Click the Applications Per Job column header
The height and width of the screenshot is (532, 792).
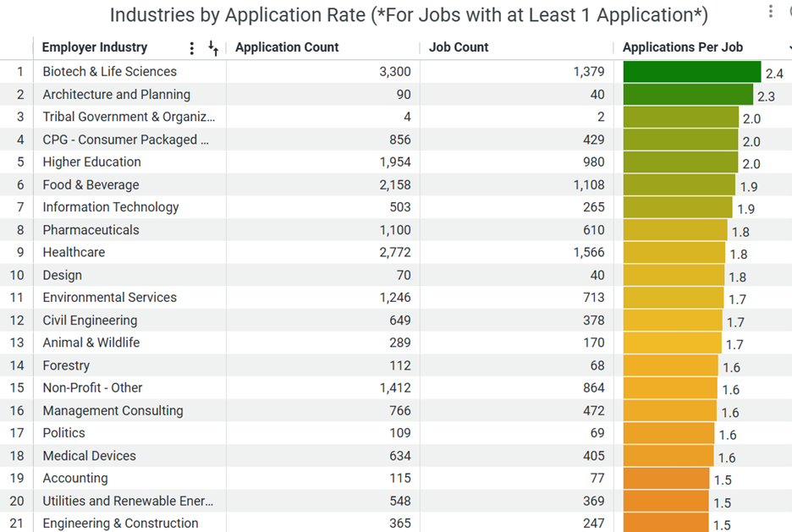point(682,48)
